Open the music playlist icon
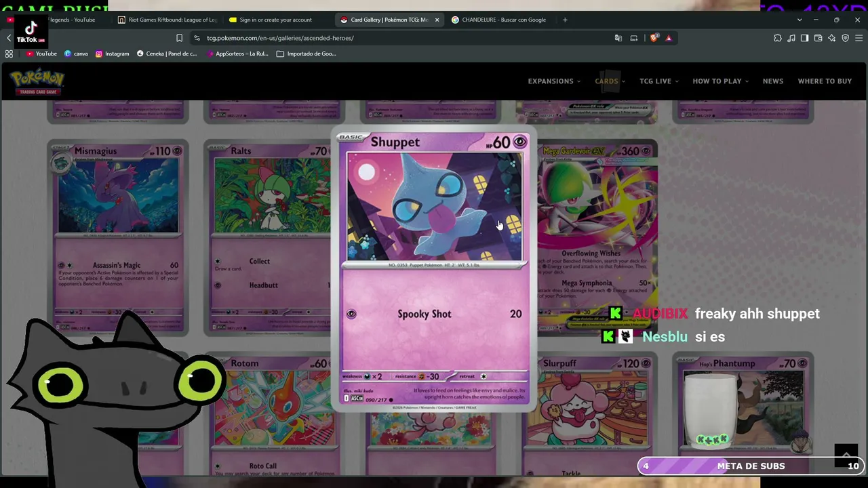This screenshot has width=868, height=488. 791,38
